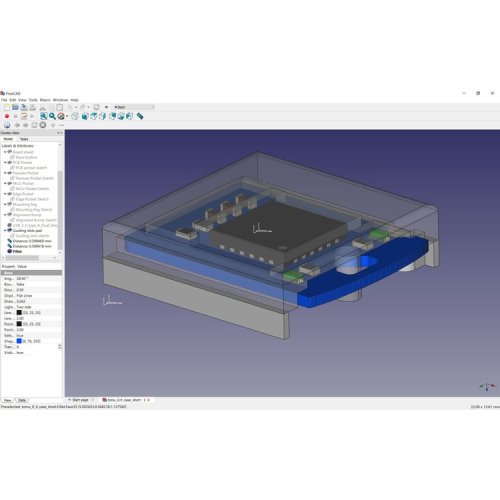Open the Macro menu
This screenshot has height=500, width=500.
tap(45, 100)
